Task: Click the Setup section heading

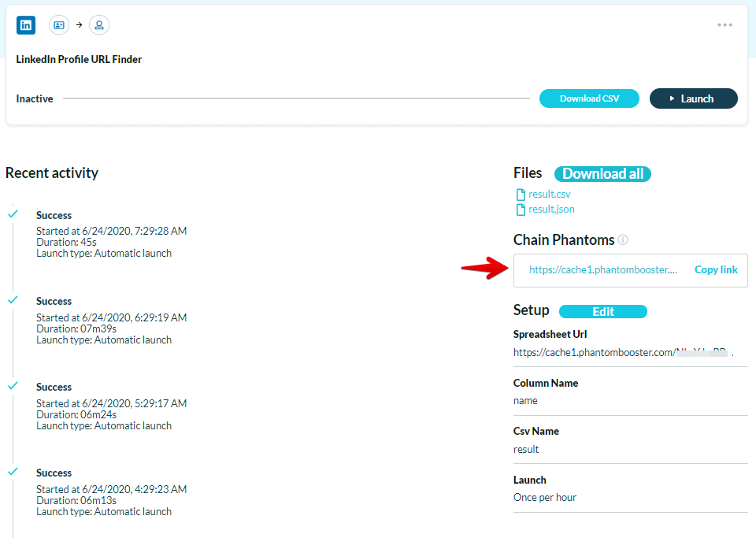Action: point(532,310)
